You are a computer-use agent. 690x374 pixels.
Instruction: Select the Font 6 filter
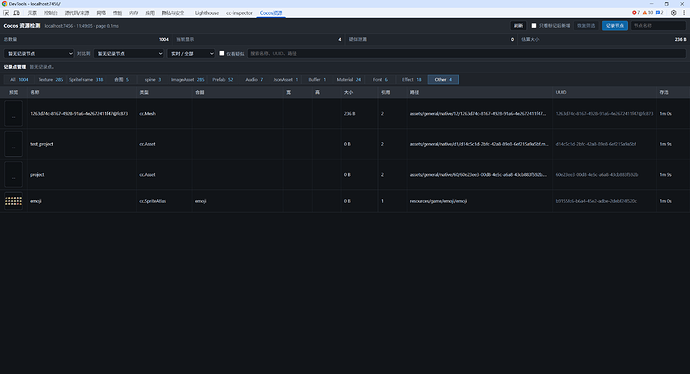[380, 80]
